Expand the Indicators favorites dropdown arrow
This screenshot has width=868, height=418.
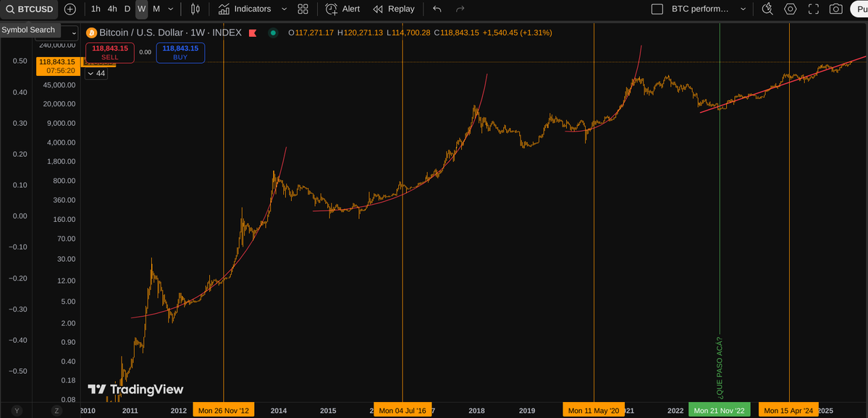(285, 9)
